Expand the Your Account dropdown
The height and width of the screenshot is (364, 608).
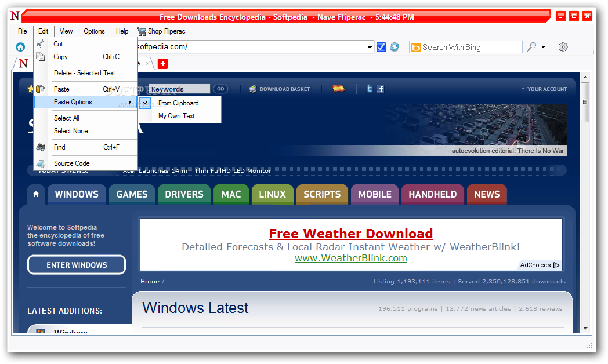point(544,89)
